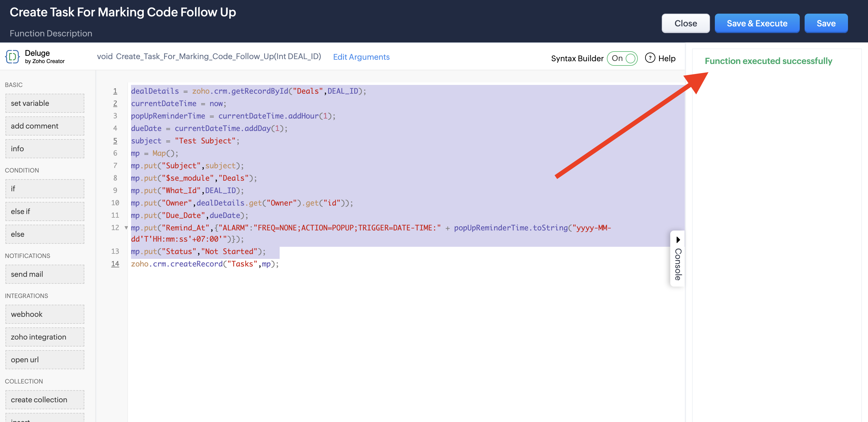868x422 pixels.
Task: Select the create collection block
Action: (45, 400)
